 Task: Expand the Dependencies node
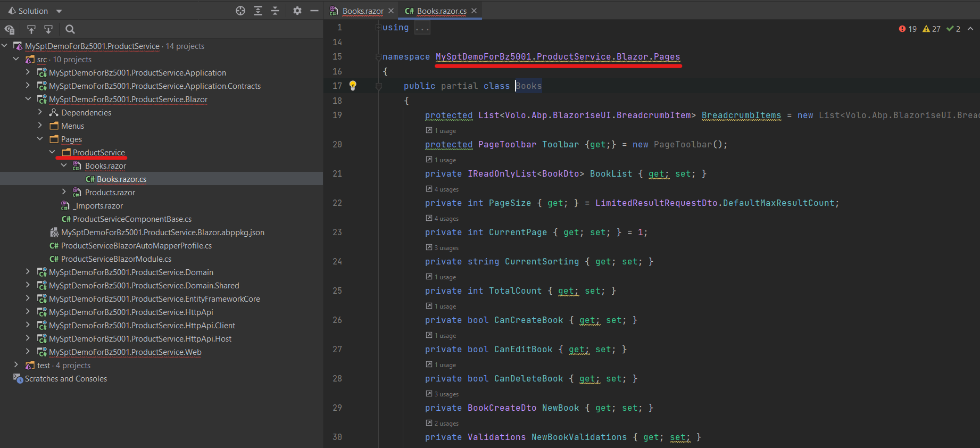click(40, 112)
